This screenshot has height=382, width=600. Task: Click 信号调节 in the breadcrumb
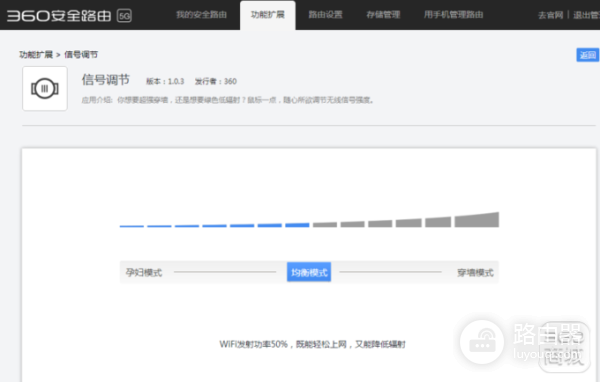pos(81,55)
